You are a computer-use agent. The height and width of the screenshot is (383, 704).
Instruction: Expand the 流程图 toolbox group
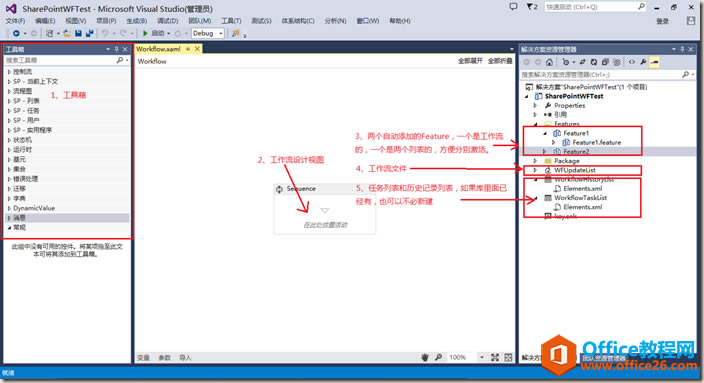point(9,91)
